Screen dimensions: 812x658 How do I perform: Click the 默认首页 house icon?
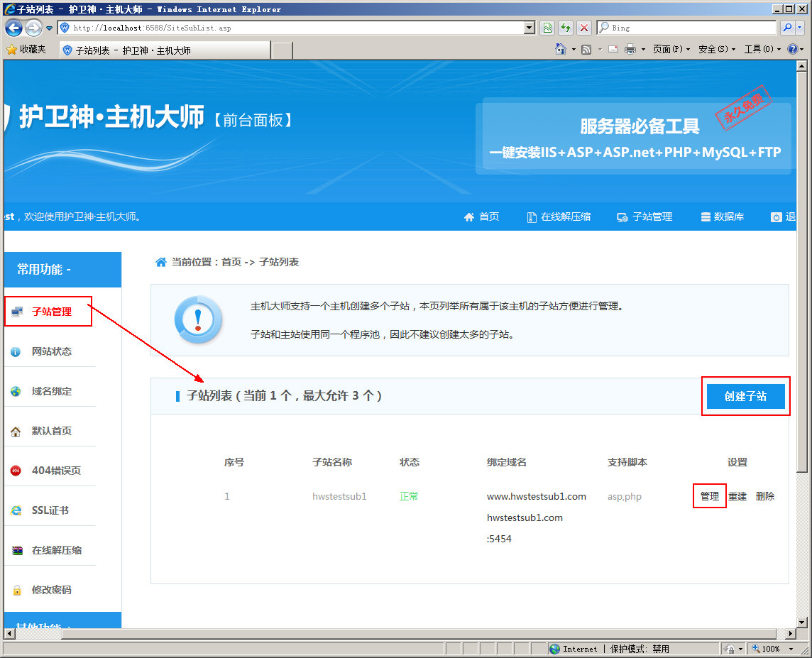tap(16, 431)
